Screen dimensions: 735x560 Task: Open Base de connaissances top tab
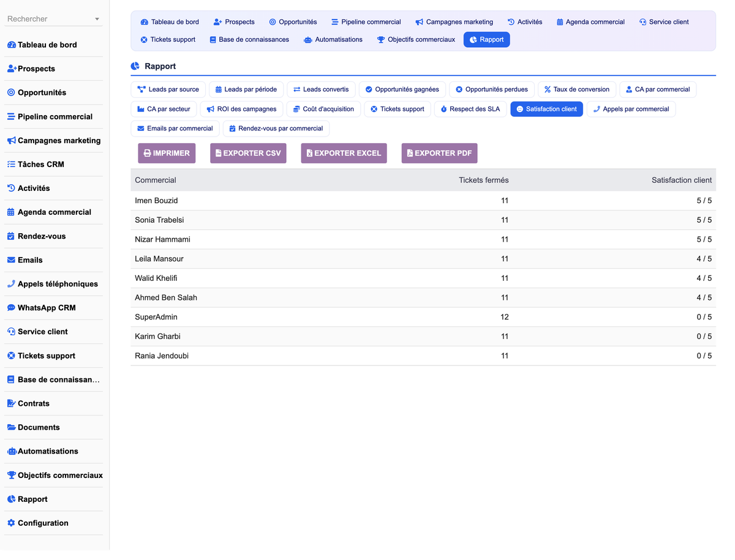pyautogui.click(x=249, y=40)
